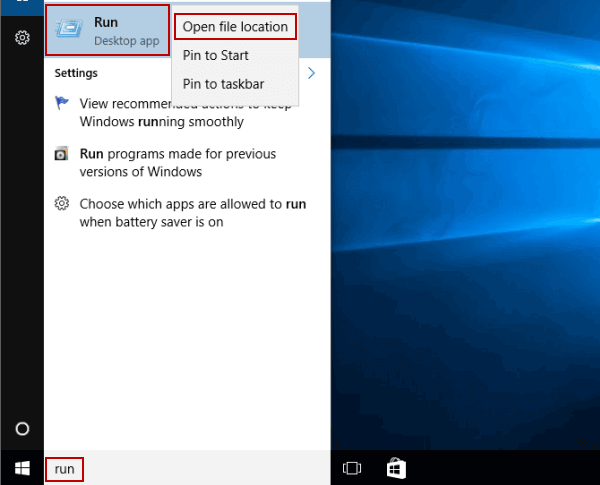Open View recommended actions to keep Windows running smoothly

[x=186, y=113]
